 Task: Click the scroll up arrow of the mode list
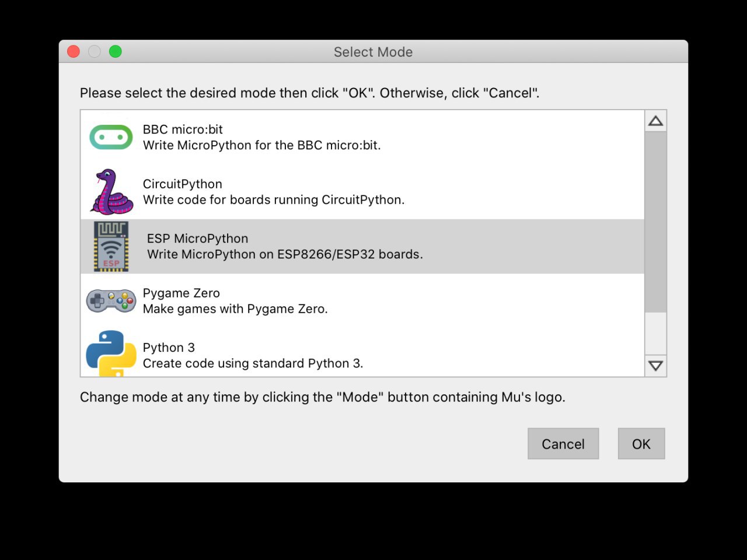[x=655, y=121]
